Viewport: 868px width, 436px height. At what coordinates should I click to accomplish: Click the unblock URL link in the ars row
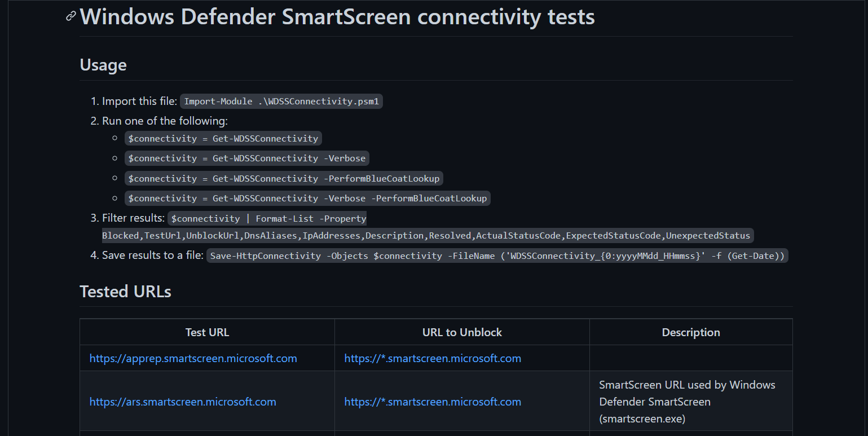[x=433, y=402]
